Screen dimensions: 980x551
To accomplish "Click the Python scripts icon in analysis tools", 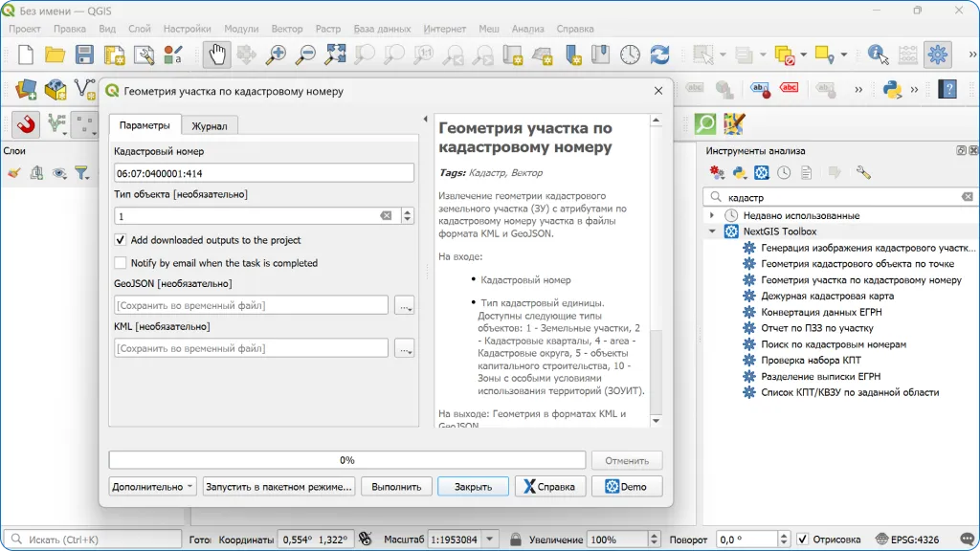I will coord(740,173).
